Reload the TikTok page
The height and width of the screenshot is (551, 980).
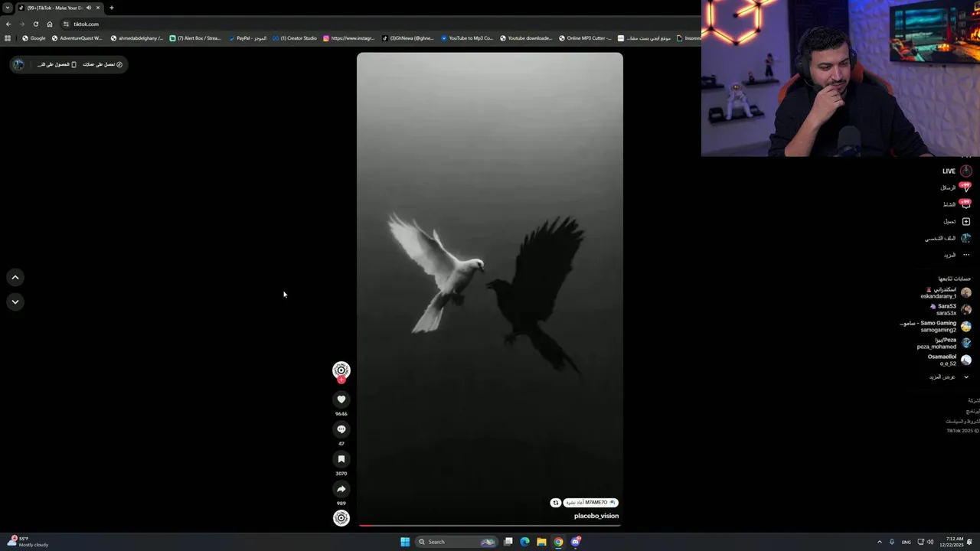tap(35, 24)
